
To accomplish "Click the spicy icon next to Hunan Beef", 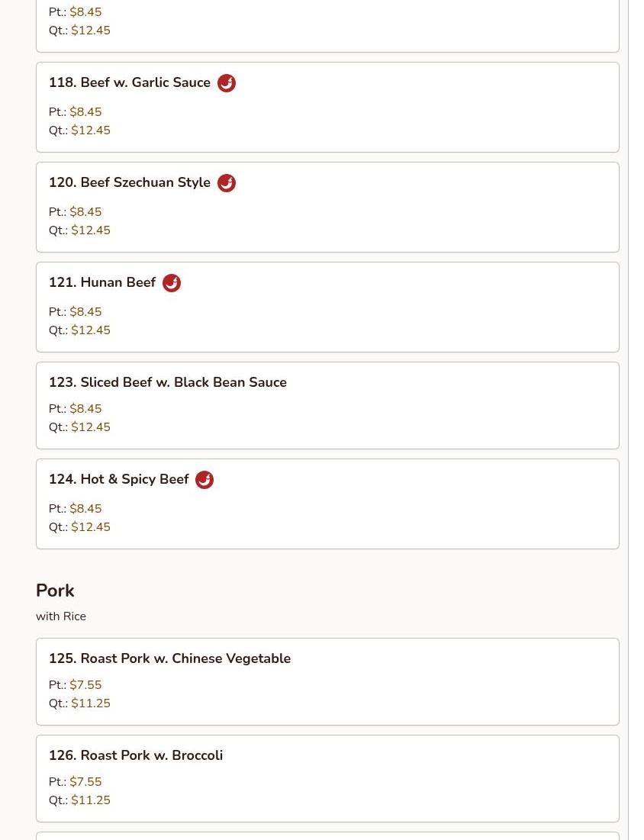I will pyautogui.click(x=172, y=283).
